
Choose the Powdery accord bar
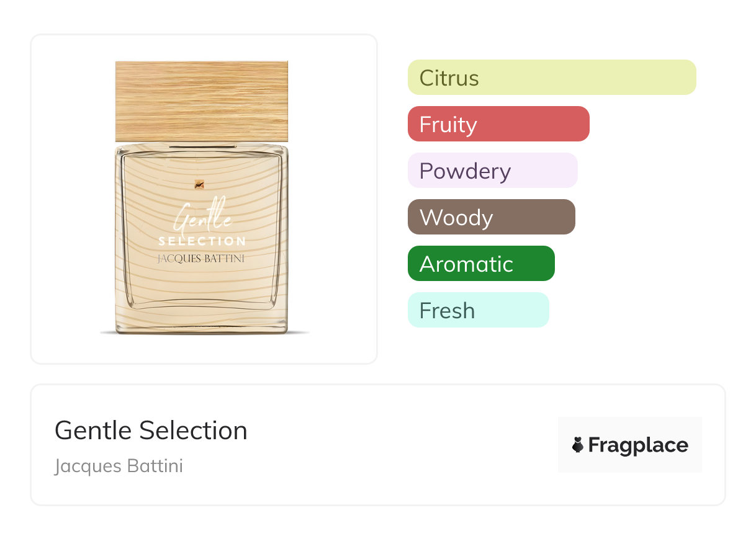pos(492,171)
